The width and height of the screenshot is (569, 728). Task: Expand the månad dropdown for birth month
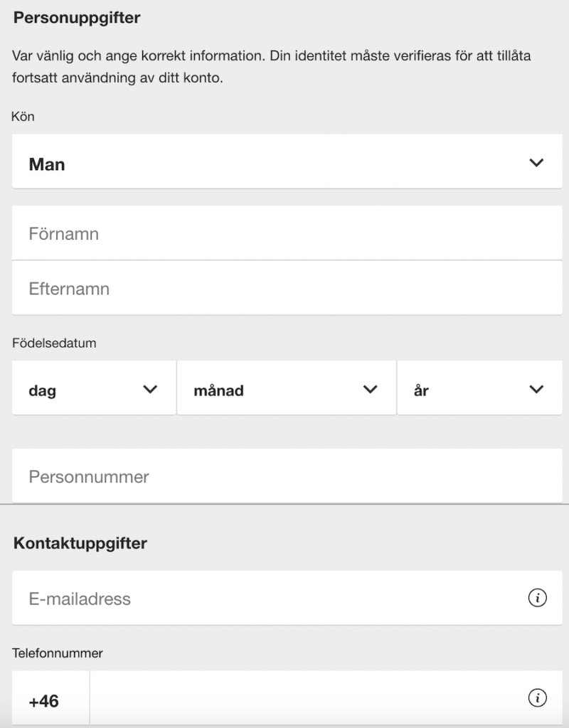tap(287, 387)
